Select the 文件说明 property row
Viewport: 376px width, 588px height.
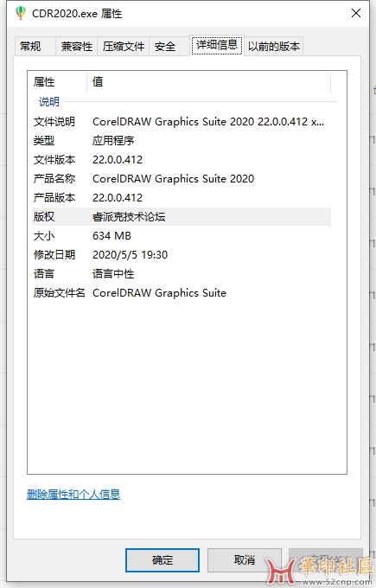coord(182,122)
